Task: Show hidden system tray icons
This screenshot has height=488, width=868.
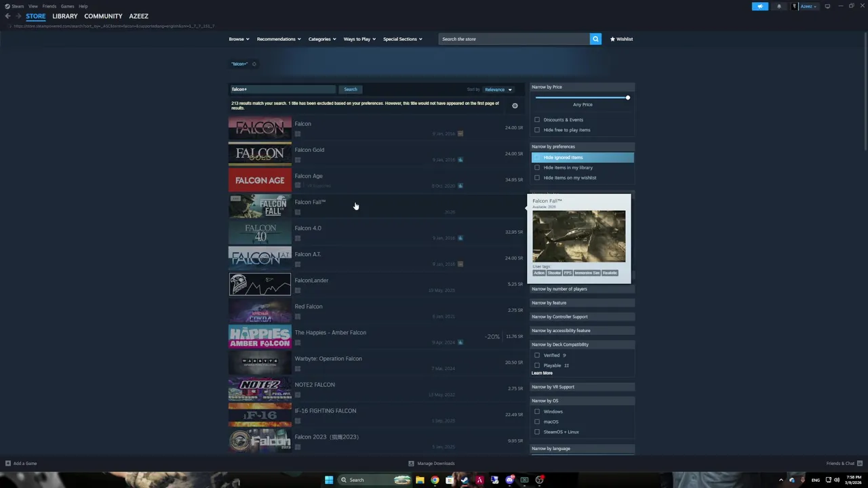Action: coord(781,480)
